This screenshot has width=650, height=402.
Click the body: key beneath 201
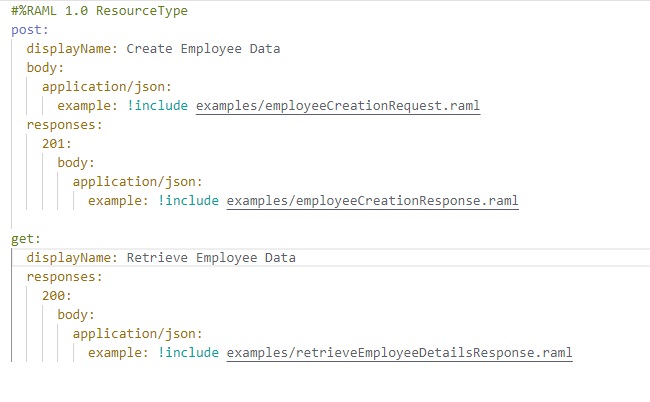[x=76, y=163]
